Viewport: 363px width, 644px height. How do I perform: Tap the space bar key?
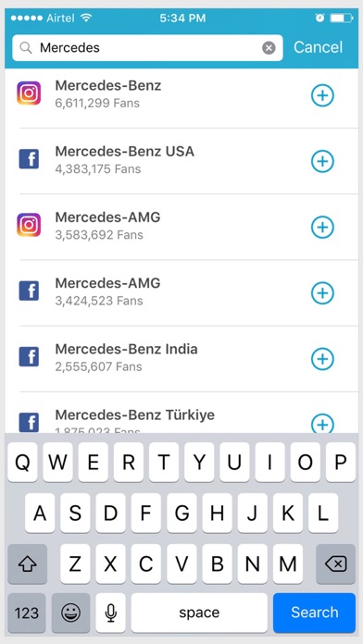(199, 613)
